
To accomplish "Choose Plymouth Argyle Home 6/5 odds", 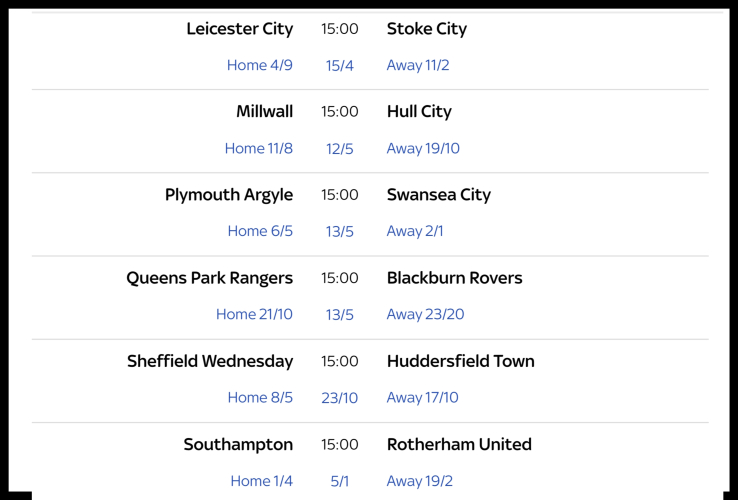I will 260,232.
